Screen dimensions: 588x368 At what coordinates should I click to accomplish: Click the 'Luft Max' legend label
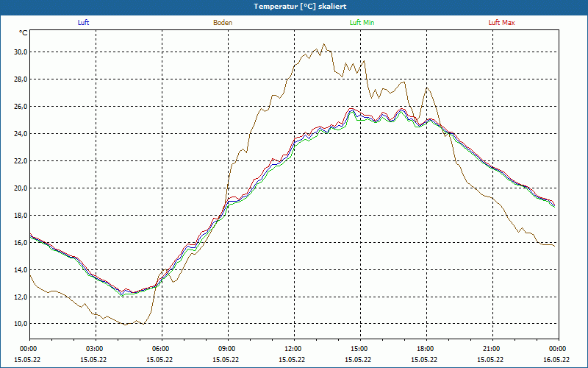point(501,23)
